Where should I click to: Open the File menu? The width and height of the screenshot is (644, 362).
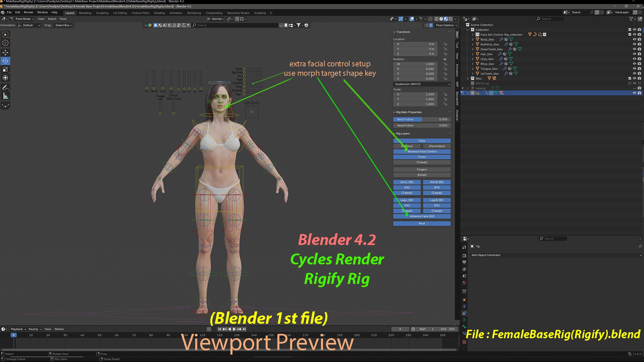(x=9, y=12)
